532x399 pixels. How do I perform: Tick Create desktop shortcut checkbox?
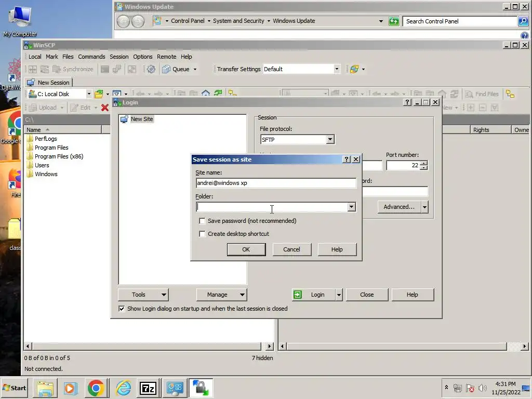(x=202, y=234)
